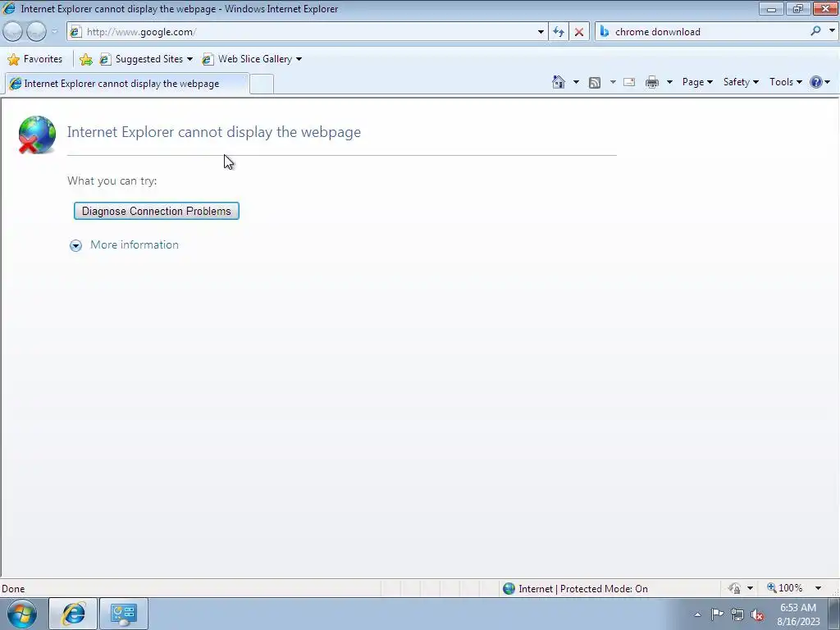
Task: Expand the address bar URL history dropdown
Action: coord(541,32)
